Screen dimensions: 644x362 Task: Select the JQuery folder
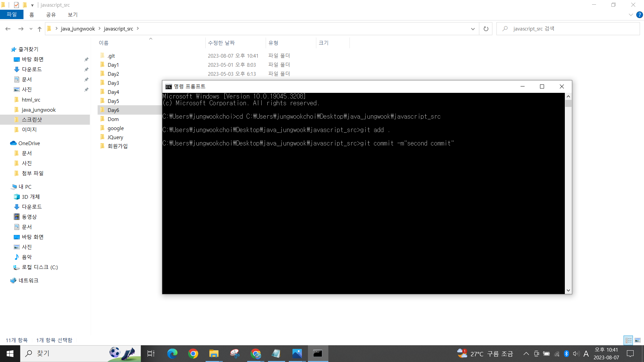click(115, 137)
